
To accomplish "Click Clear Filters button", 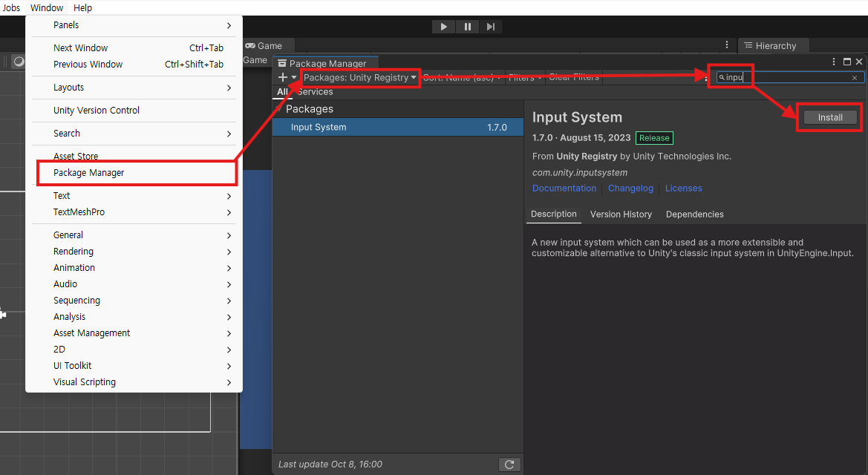I will pyautogui.click(x=573, y=77).
